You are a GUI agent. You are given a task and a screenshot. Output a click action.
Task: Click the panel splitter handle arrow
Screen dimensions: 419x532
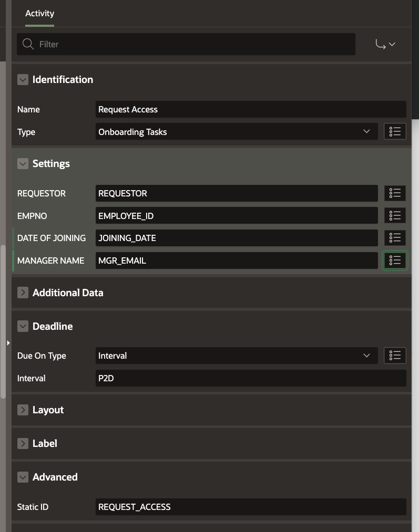pos(8,343)
